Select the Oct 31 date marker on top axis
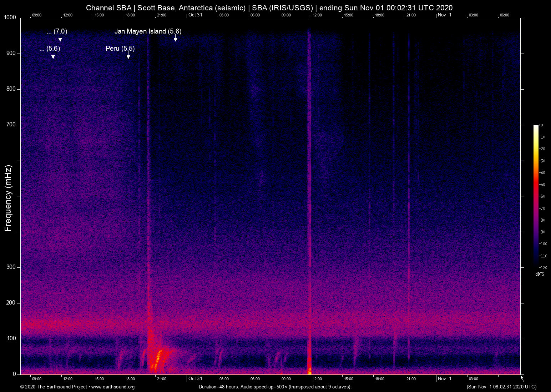551x392 pixels. point(195,15)
